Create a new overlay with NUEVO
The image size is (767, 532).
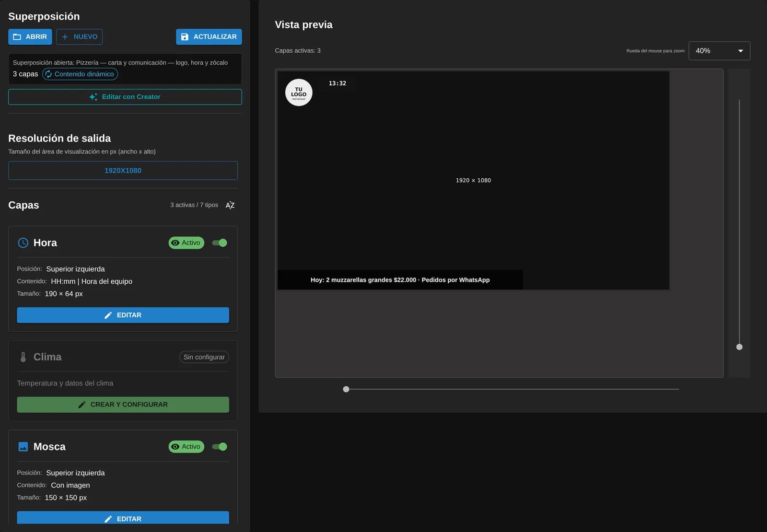[x=80, y=37]
